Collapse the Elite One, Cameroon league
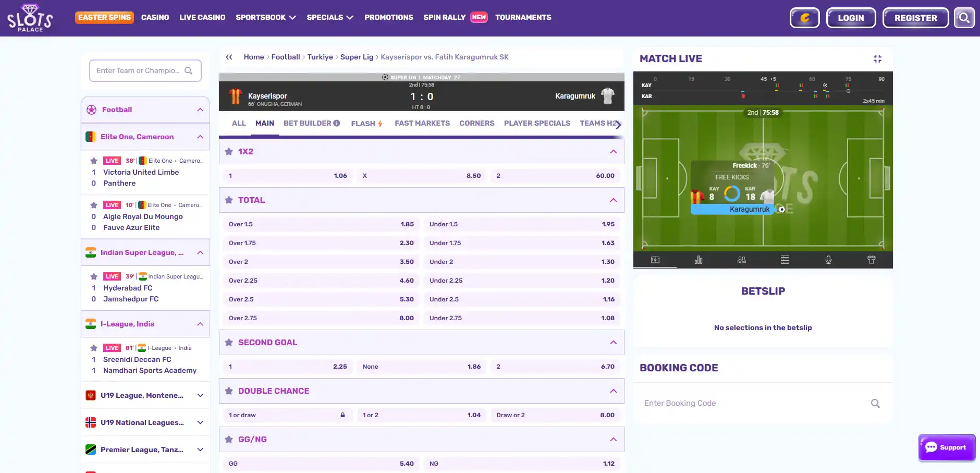980x473 pixels. [200, 137]
